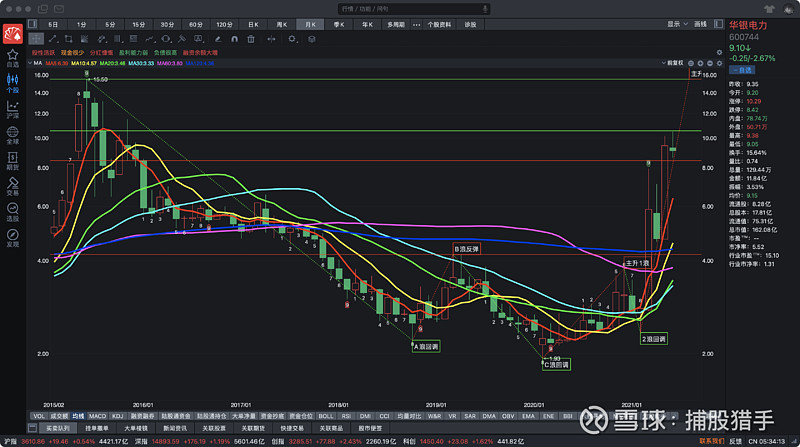The image size is (800, 447).
Task: Open the 新闻资讯 news tab
Action: pos(175,428)
